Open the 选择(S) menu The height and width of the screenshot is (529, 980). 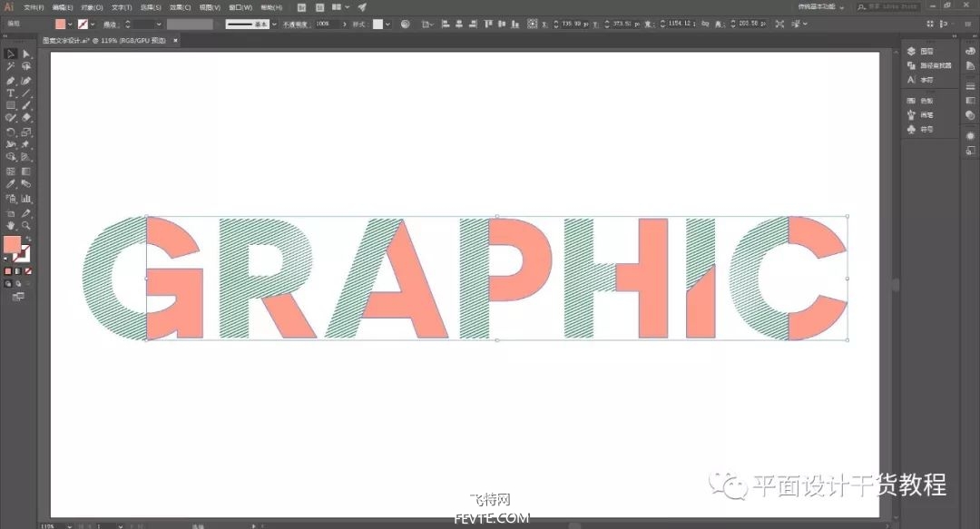tap(151, 7)
